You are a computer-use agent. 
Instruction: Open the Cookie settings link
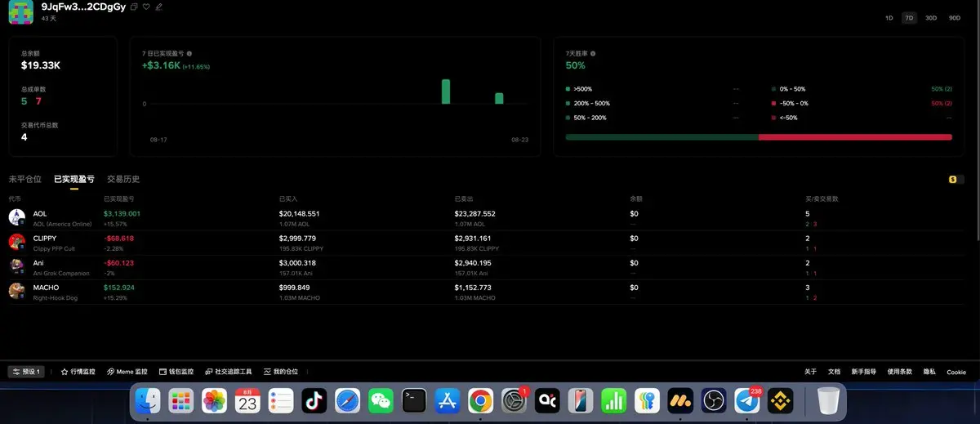(956, 372)
